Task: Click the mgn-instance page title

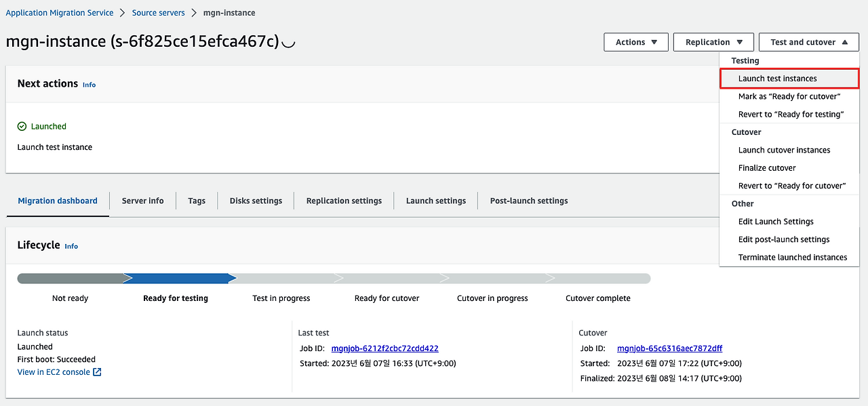Action: (x=142, y=41)
